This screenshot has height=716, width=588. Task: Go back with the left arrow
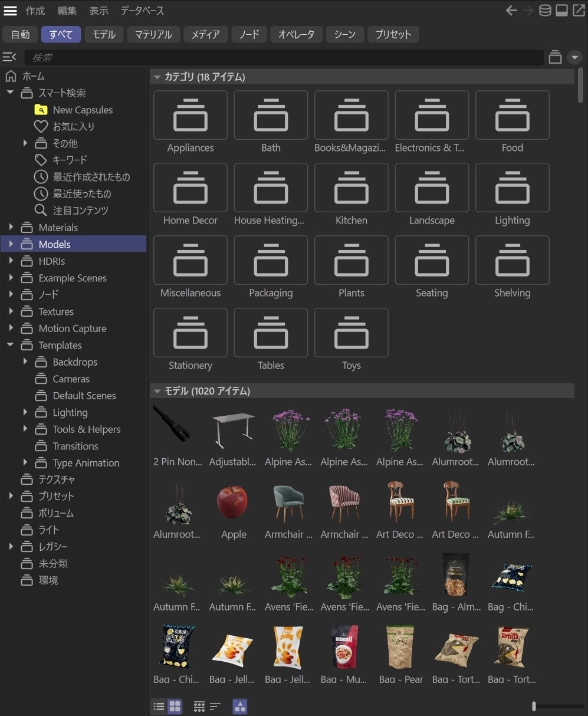point(511,10)
